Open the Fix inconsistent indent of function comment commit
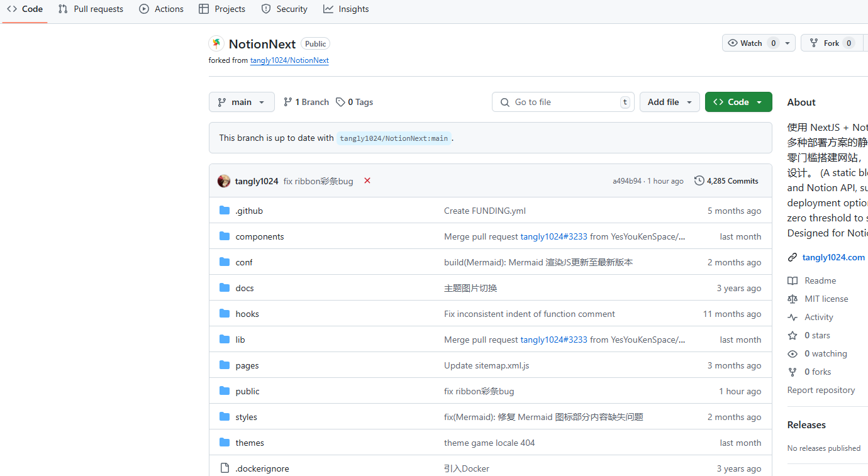 click(x=530, y=314)
